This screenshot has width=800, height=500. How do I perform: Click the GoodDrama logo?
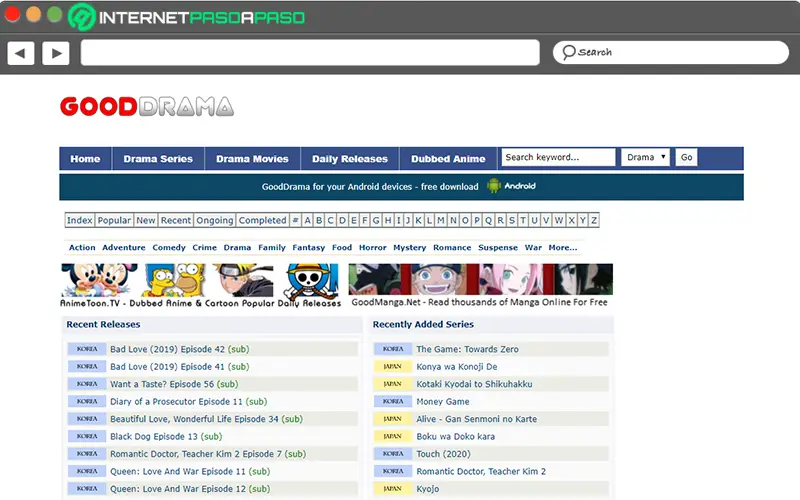pos(147,106)
